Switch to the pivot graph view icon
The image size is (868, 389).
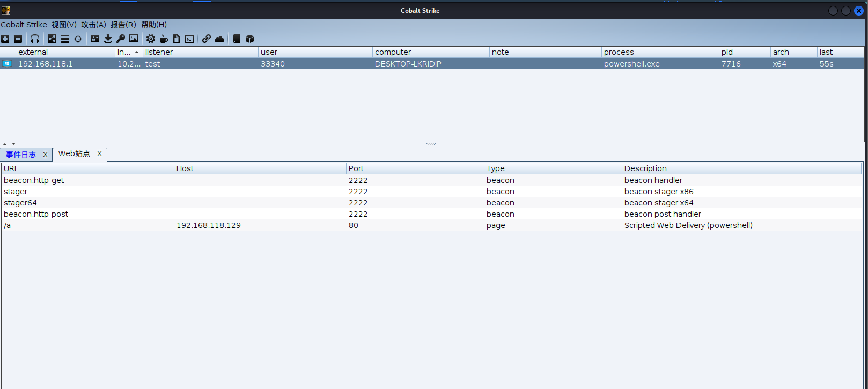(52, 39)
